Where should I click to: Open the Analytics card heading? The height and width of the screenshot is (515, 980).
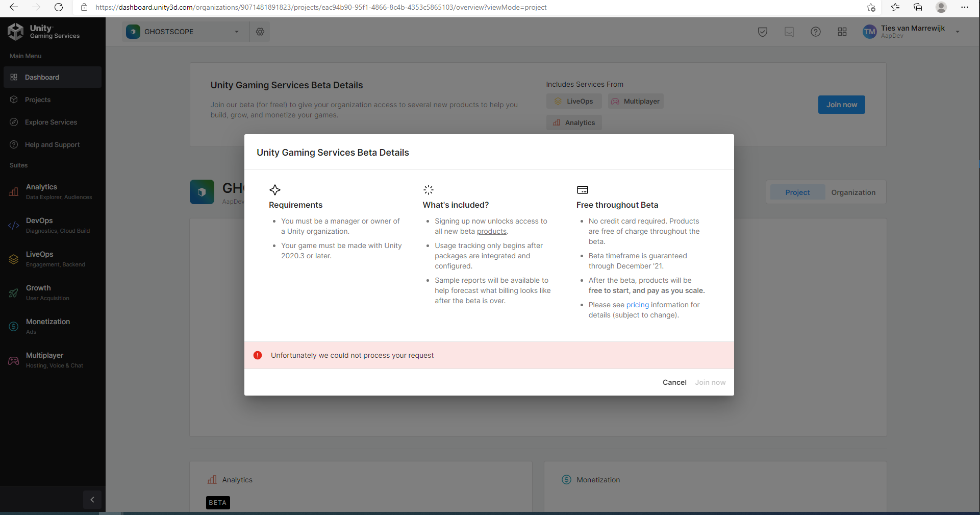click(x=237, y=480)
